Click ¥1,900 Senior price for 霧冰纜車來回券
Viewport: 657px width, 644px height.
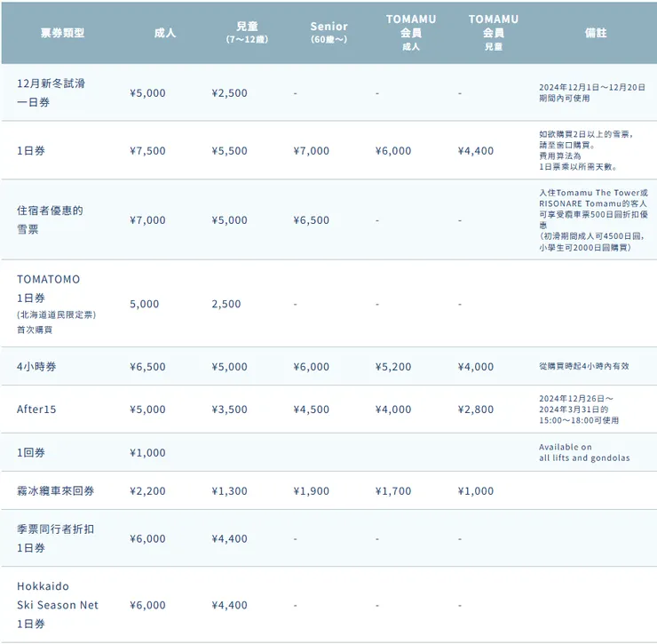tap(312, 491)
